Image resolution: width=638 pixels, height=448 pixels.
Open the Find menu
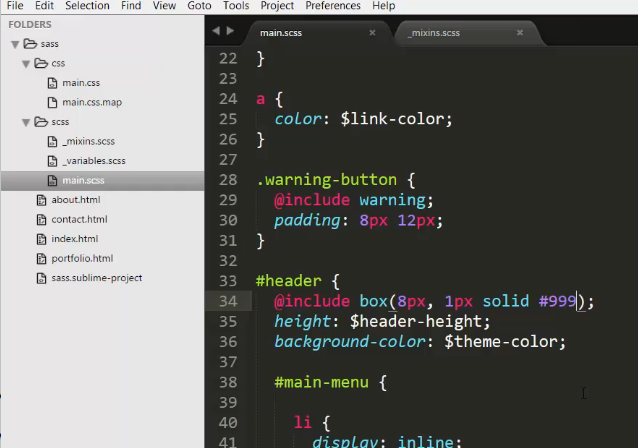tap(131, 6)
